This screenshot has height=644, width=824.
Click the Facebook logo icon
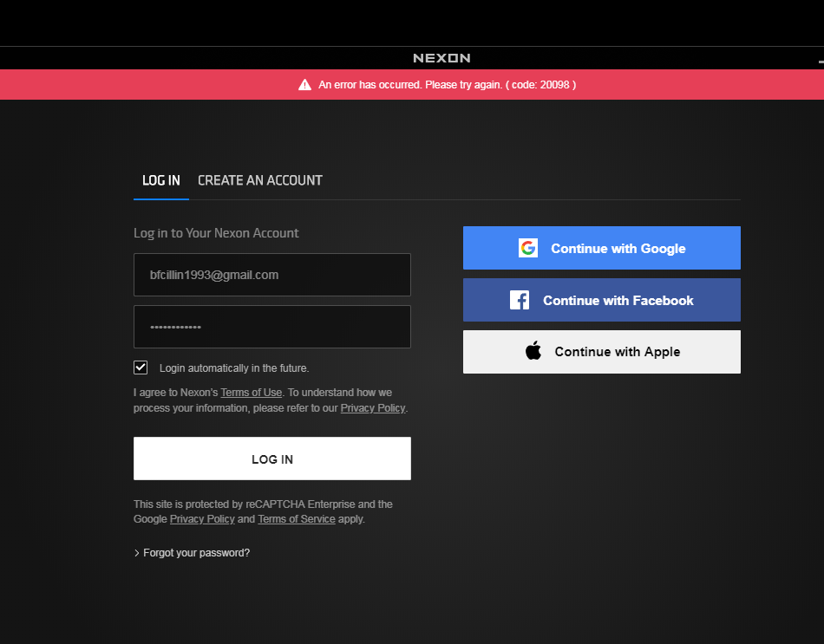[x=520, y=300]
